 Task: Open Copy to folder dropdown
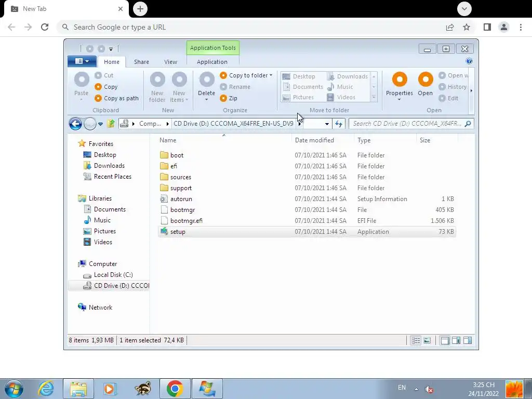pos(246,75)
